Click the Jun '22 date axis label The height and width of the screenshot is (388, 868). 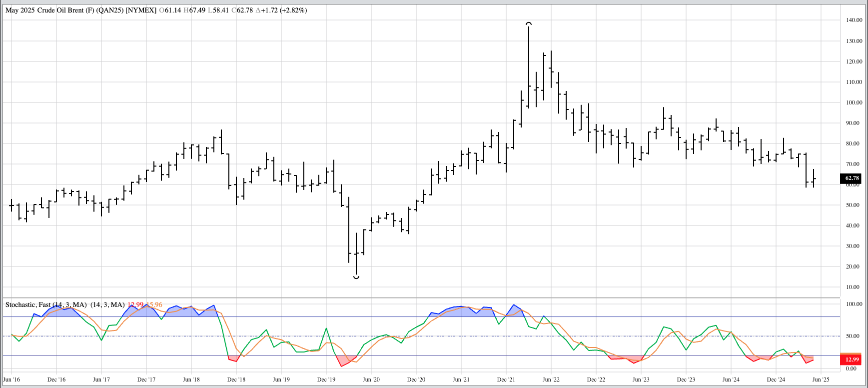tap(551, 379)
